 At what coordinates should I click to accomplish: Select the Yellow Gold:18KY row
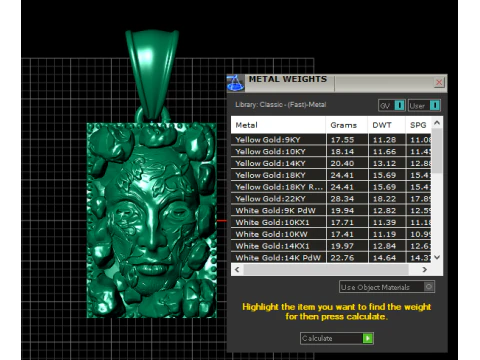click(x=331, y=175)
